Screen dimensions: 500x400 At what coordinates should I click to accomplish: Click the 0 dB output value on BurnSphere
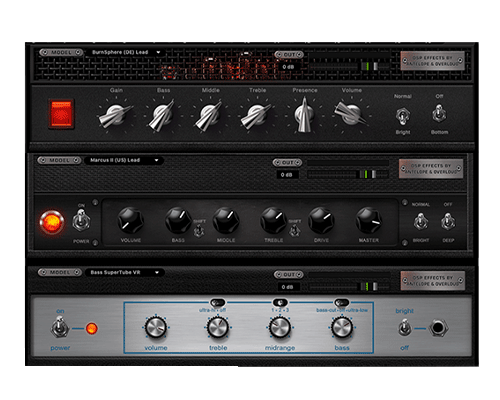(x=288, y=67)
